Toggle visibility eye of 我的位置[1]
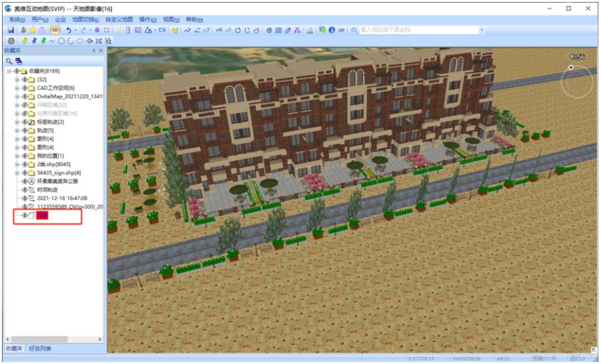The height and width of the screenshot is (364, 601). (x=24, y=156)
